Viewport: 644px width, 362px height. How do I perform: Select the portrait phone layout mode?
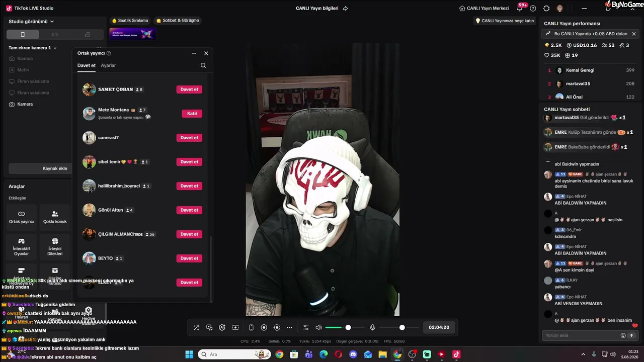point(23,35)
